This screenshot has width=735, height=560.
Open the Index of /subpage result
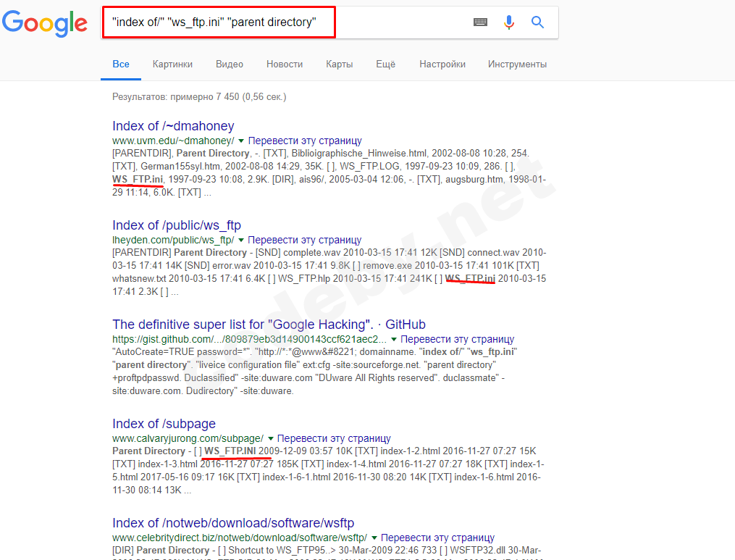pos(164,424)
